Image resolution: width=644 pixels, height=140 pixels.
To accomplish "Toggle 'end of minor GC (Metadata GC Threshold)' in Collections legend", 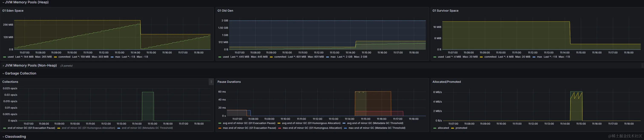I will [147, 128].
